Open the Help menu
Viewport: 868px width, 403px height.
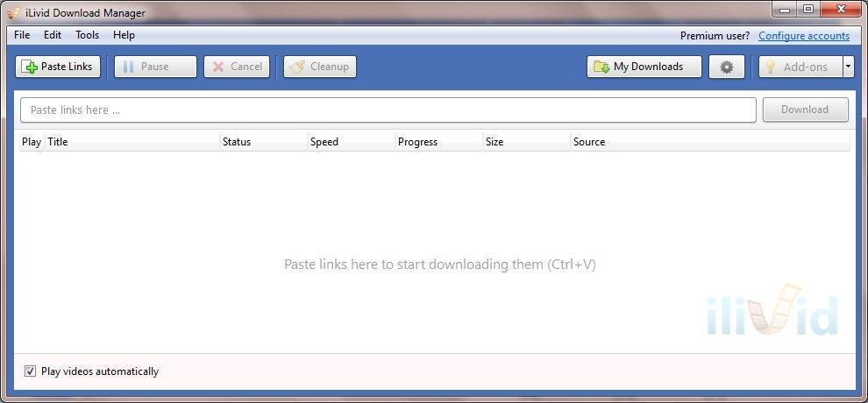tap(124, 35)
